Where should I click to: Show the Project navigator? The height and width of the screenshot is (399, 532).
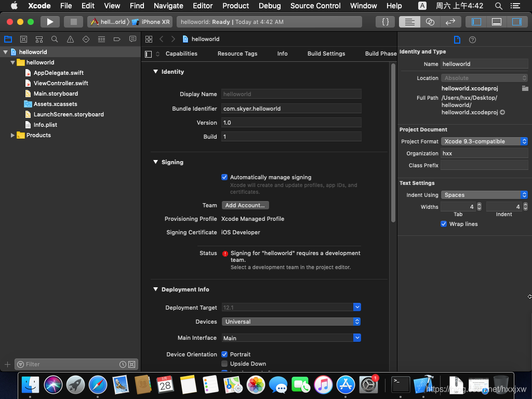coord(8,39)
